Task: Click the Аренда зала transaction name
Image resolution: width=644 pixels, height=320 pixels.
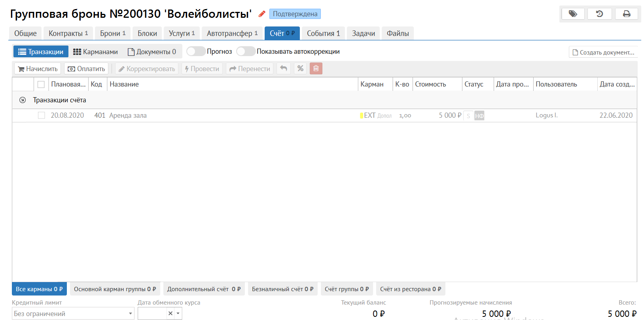Action: 128,115
